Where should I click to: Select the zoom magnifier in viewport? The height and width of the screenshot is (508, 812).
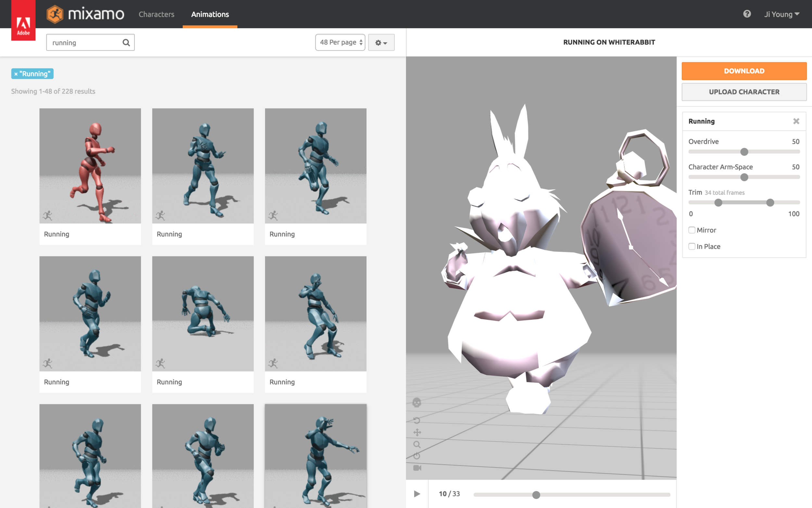pos(417,445)
